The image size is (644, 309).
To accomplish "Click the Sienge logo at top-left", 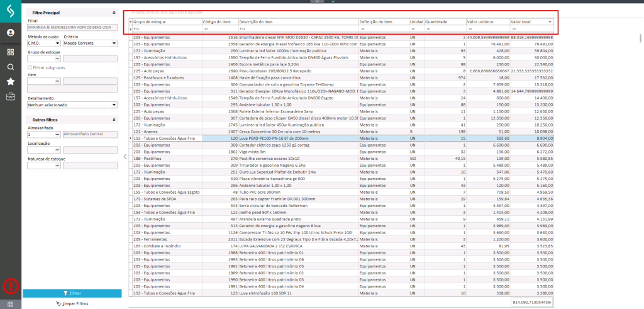I will point(11,11).
